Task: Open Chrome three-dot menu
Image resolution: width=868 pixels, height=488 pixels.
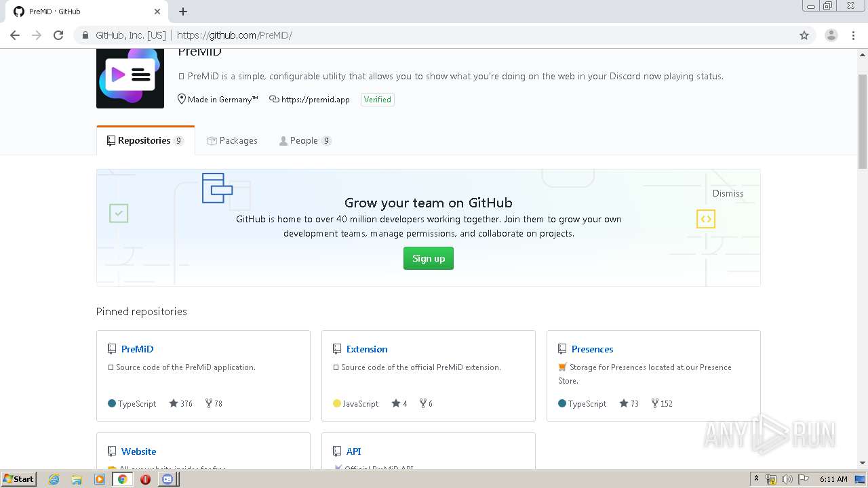Action: (x=853, y=35)
